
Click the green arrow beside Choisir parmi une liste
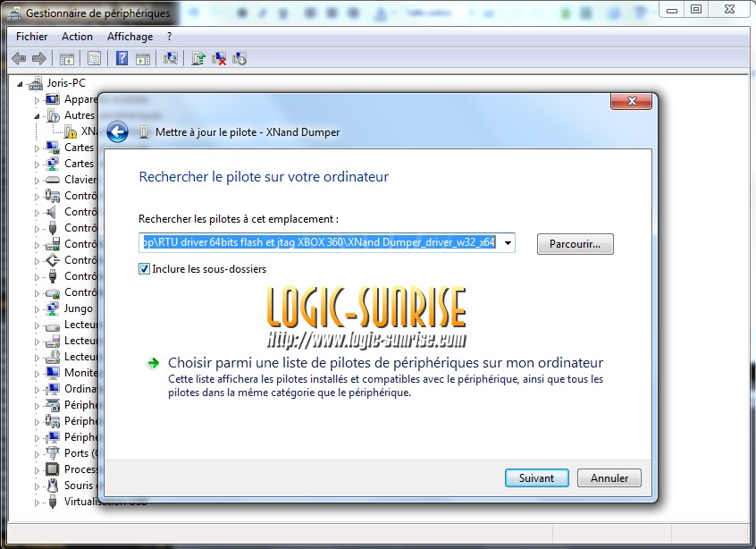(x=154, y=363)
